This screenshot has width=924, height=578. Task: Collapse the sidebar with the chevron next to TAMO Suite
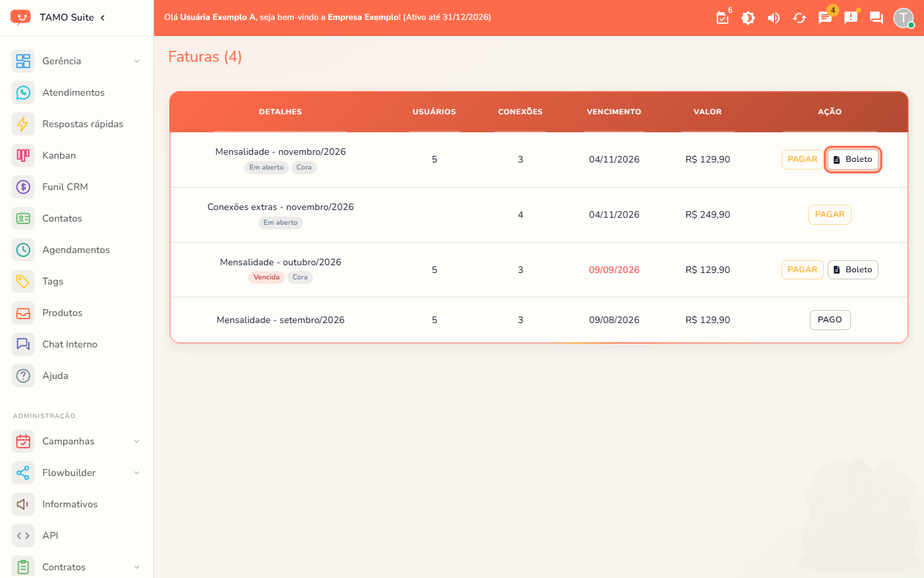103,17
